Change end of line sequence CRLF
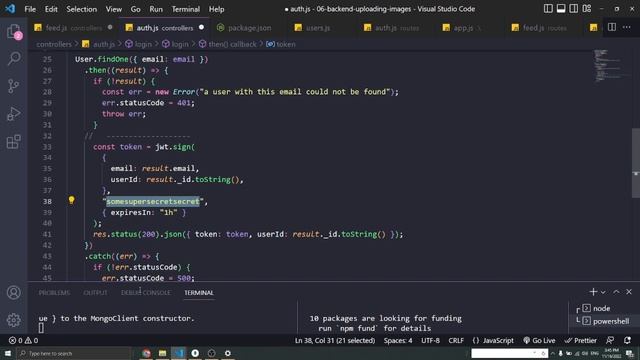Viewport: 640px width, 360px height. 456,340
